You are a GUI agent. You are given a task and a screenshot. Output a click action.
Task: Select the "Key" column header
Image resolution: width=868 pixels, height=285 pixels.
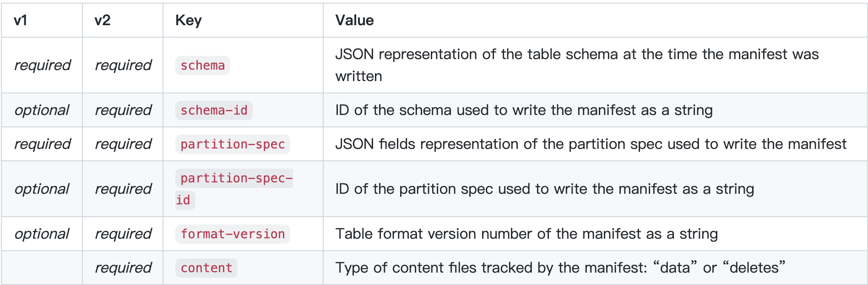(188, 20)
